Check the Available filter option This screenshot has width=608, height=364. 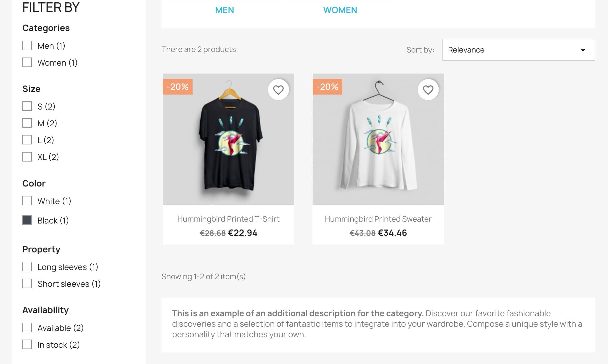[27, 327]
